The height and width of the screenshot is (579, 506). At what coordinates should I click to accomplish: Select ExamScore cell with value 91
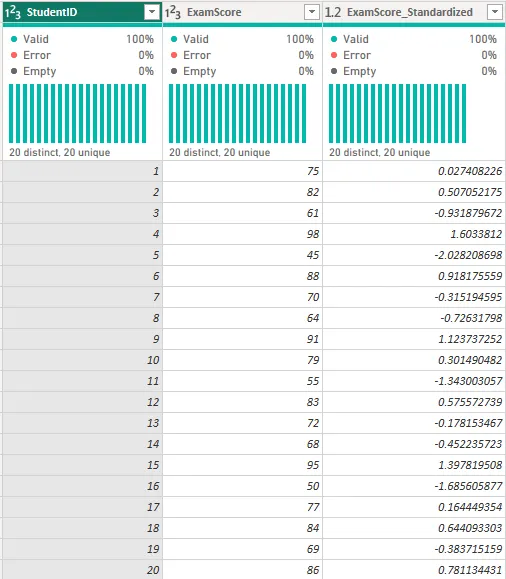[242, 339]
